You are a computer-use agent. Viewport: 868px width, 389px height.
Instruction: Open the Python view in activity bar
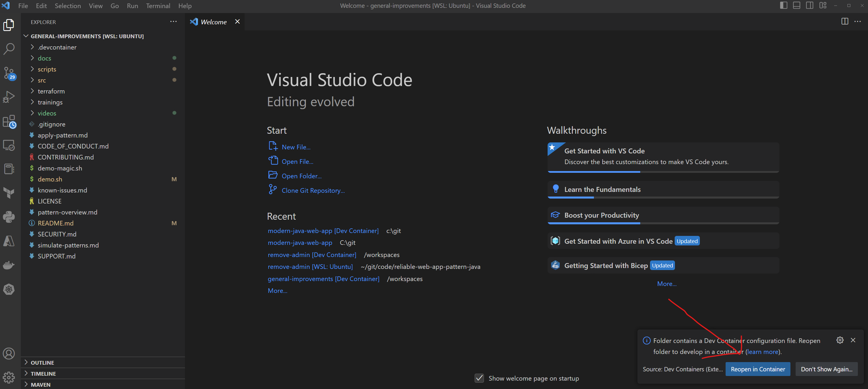[9, 217]
